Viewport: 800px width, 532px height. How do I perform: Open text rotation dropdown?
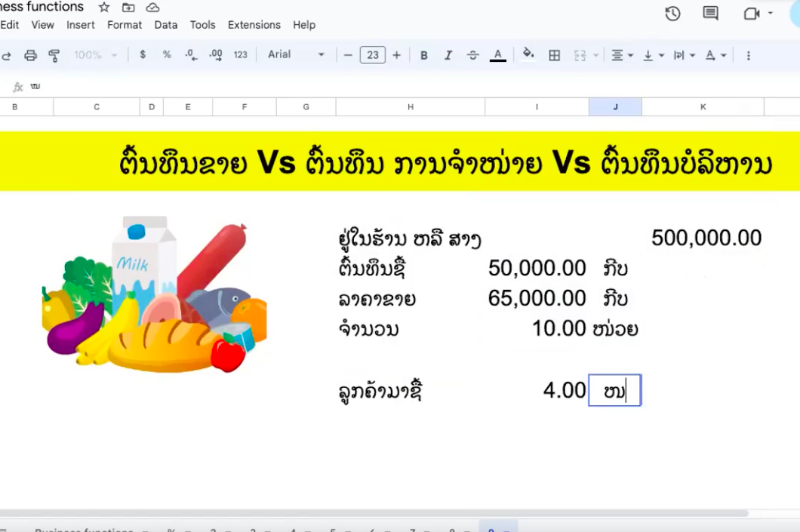coord(715,55)
